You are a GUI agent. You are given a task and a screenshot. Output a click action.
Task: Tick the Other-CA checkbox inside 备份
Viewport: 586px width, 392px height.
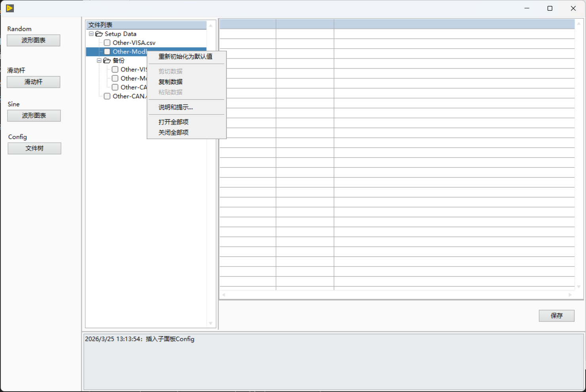tap(115, 87)
